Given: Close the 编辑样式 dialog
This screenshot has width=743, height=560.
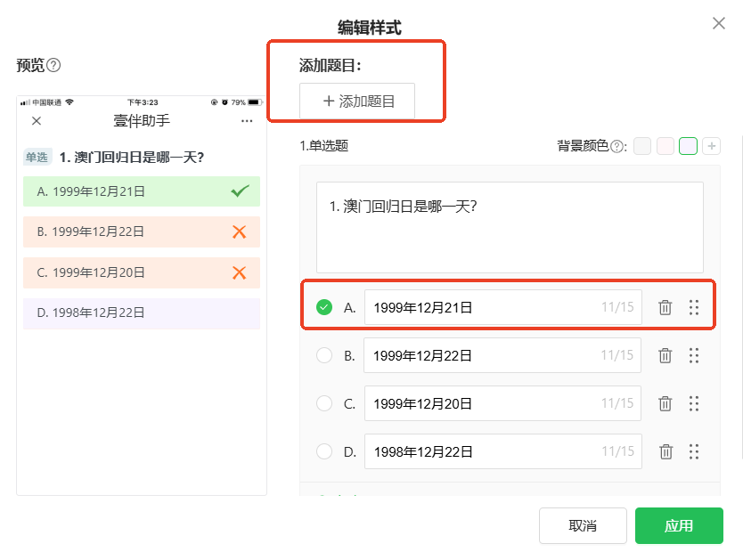Looking at the screenshot, I should (718, 23).
